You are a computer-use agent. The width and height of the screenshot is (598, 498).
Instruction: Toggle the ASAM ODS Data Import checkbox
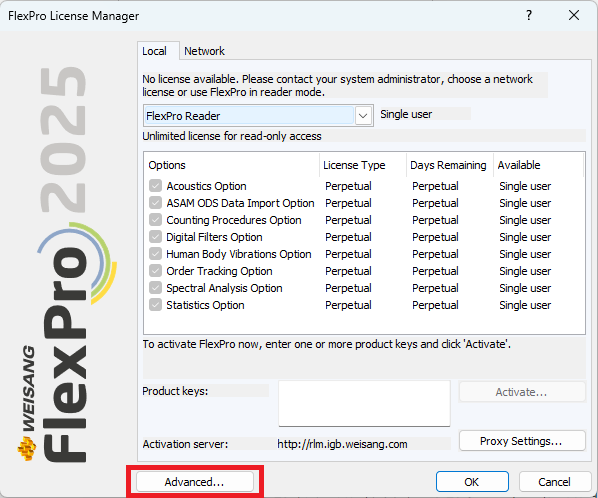coord(155,202)
